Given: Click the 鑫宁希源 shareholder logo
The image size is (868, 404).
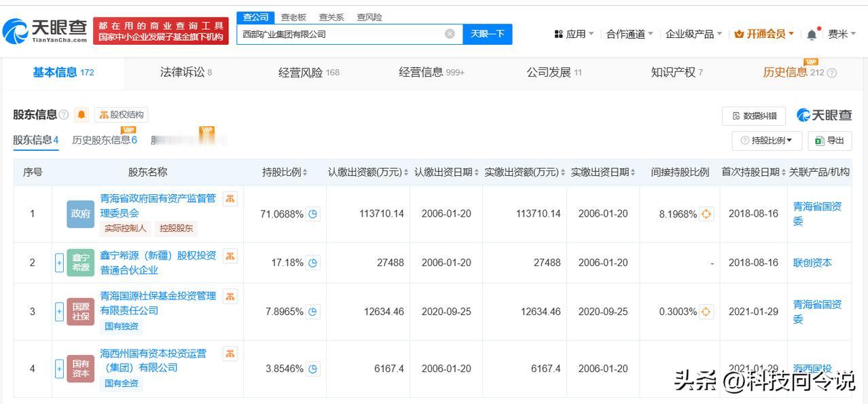Looking at the screenshot, I should click(80, 263).
